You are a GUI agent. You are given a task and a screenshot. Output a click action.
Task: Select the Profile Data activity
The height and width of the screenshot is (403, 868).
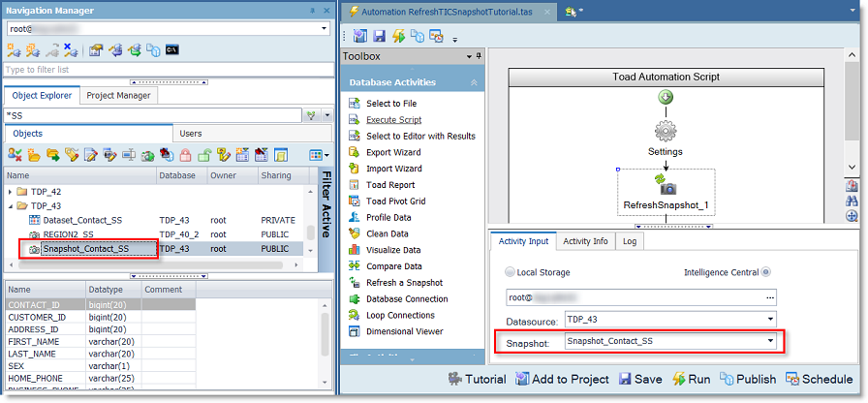pos(383,218)
